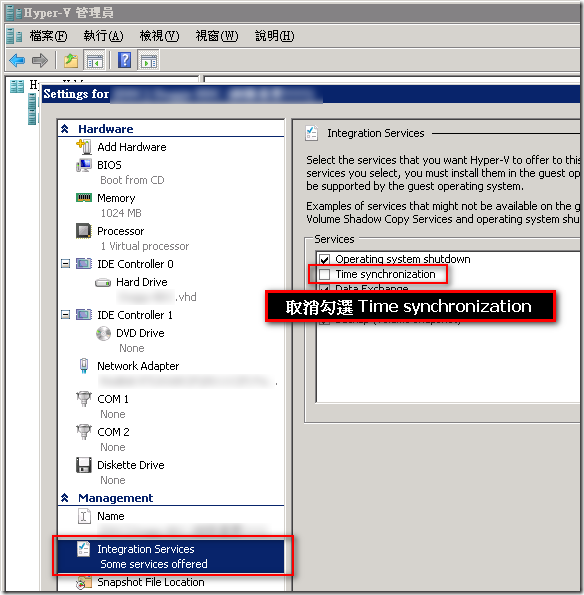Select the Add Hardware entry

coord(132,147)
